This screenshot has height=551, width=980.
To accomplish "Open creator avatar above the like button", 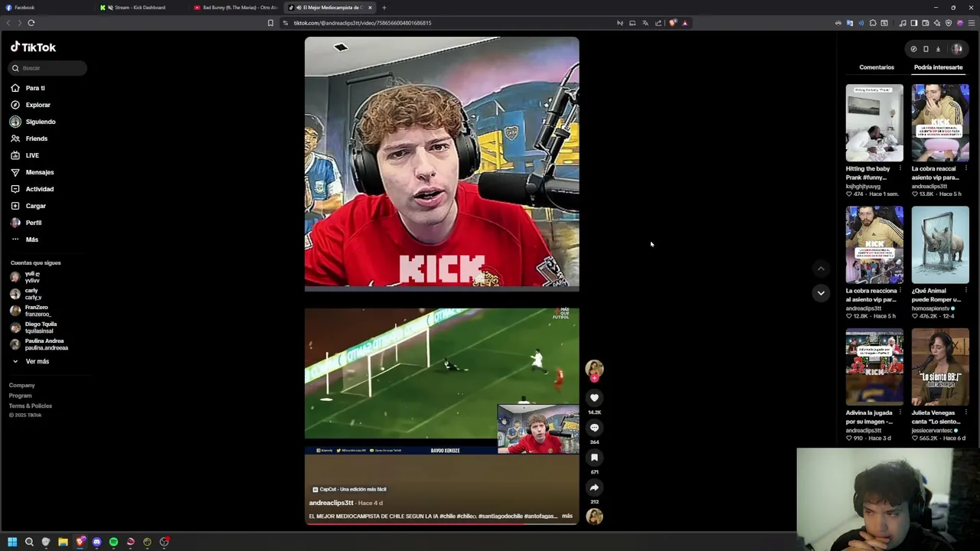I will [594, 370].
